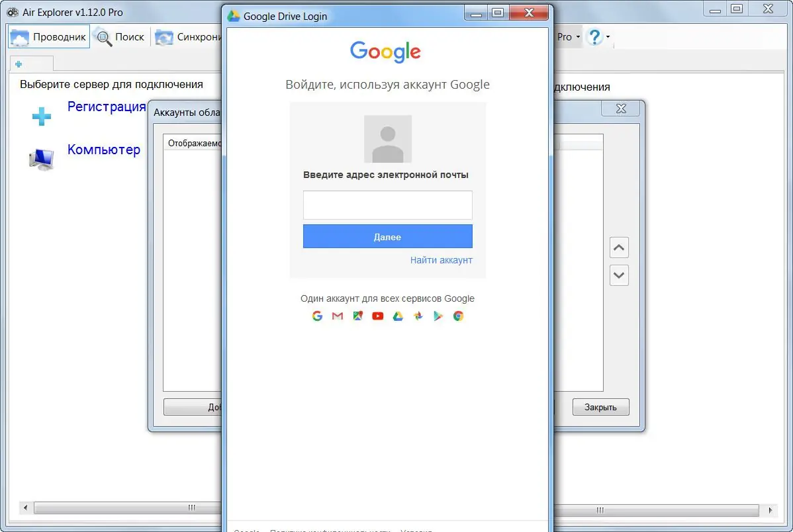Open the Синхронизация toolbar item
Viewport: 793px width, 532px height.
(x=187, y=37)
